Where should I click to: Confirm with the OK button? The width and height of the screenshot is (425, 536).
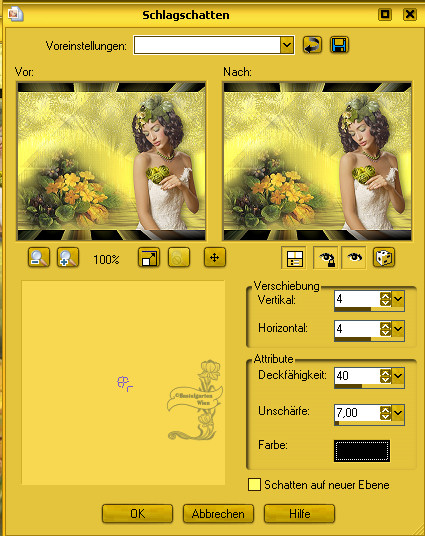tap(137, 513)
